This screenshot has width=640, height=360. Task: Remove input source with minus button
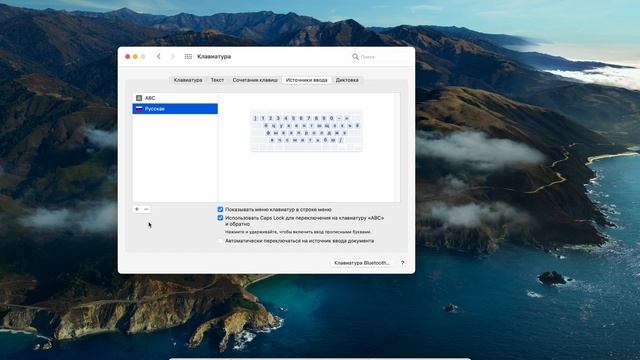(146, 209)
